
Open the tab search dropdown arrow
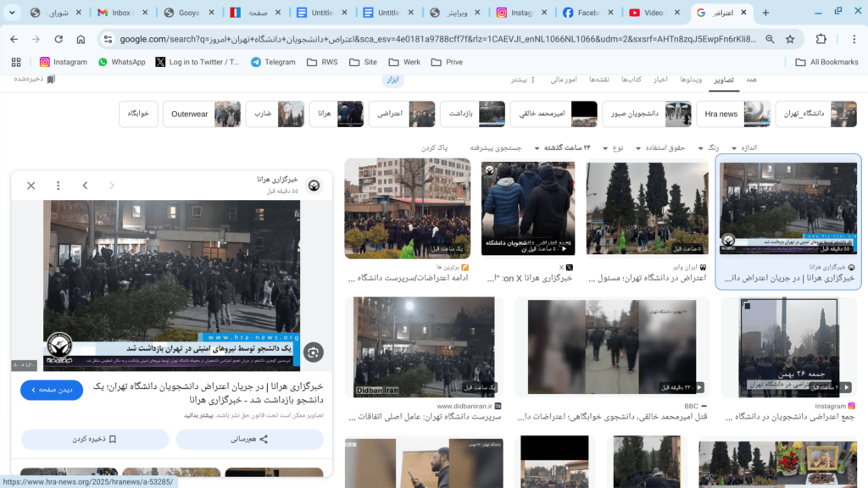(12, 12)
